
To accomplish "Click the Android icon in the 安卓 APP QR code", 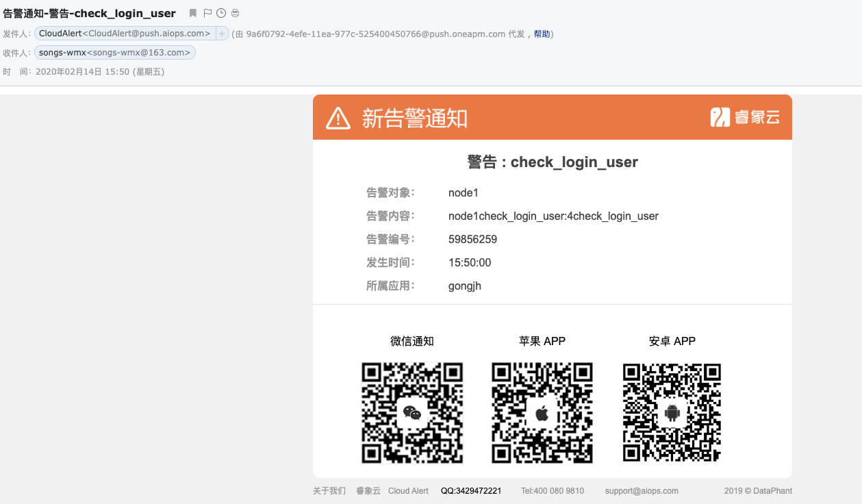I will pyautogui.click(x=671, y=412).
